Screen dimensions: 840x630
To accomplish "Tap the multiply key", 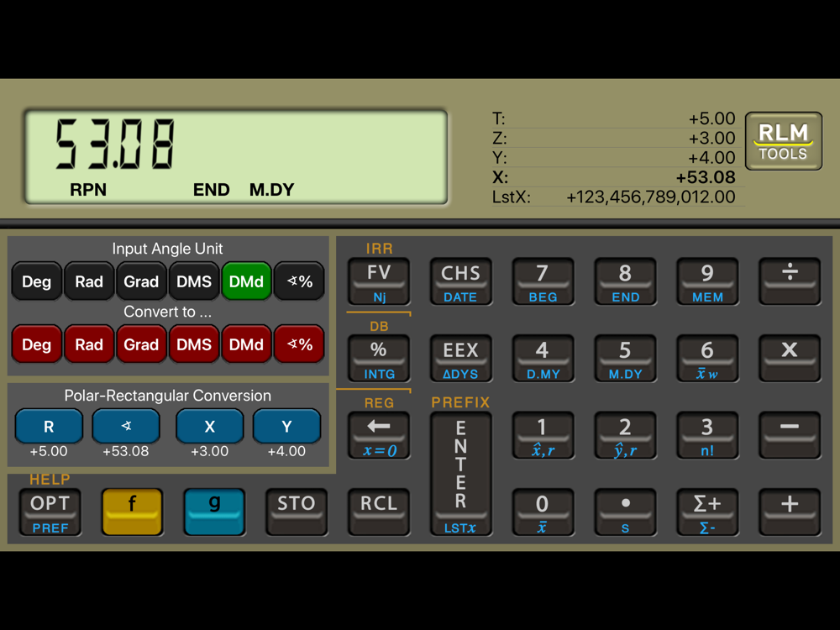I will tap(790, 359).
